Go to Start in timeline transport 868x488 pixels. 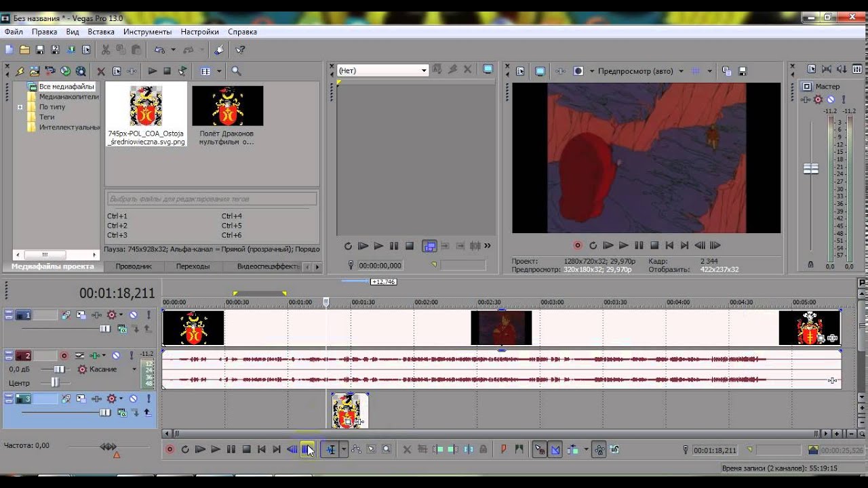coord(262,449)
